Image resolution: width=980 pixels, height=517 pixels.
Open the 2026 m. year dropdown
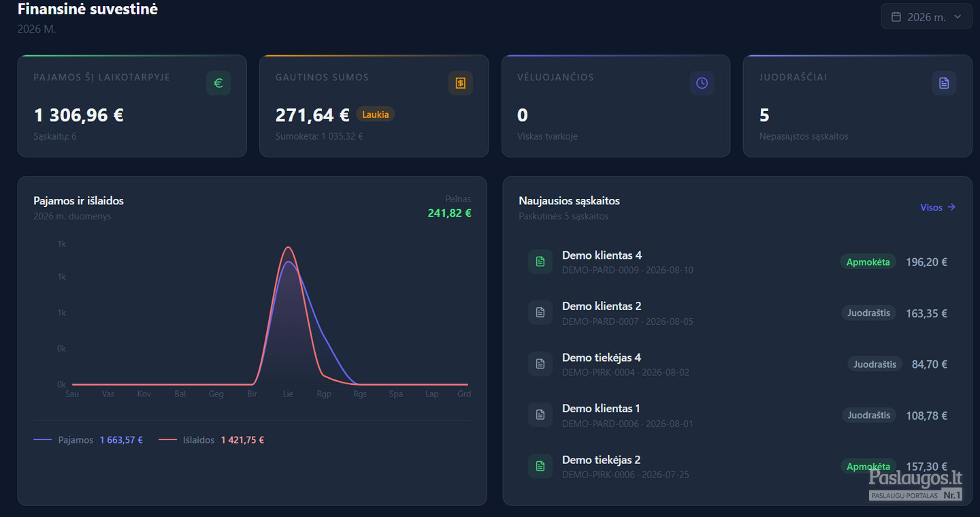pos(926,16)
